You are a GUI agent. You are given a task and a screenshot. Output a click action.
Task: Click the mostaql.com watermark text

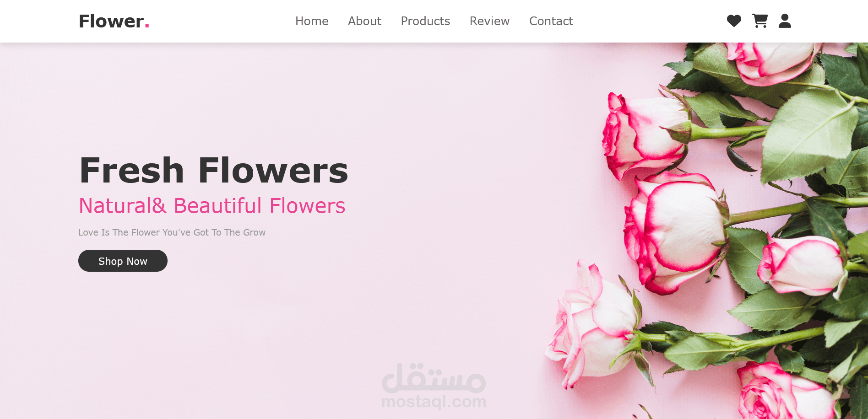tap(434, 402)
